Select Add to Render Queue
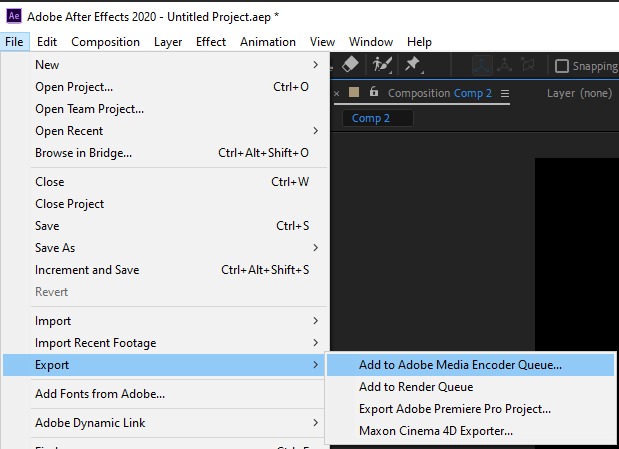 pos(470,387)
